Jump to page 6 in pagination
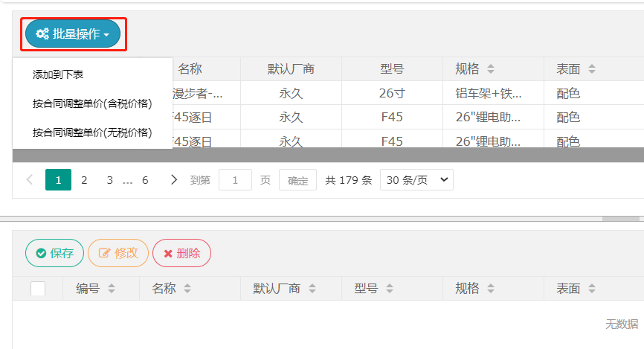The height and width of the screenshot is (349, 644). point(145,179)
